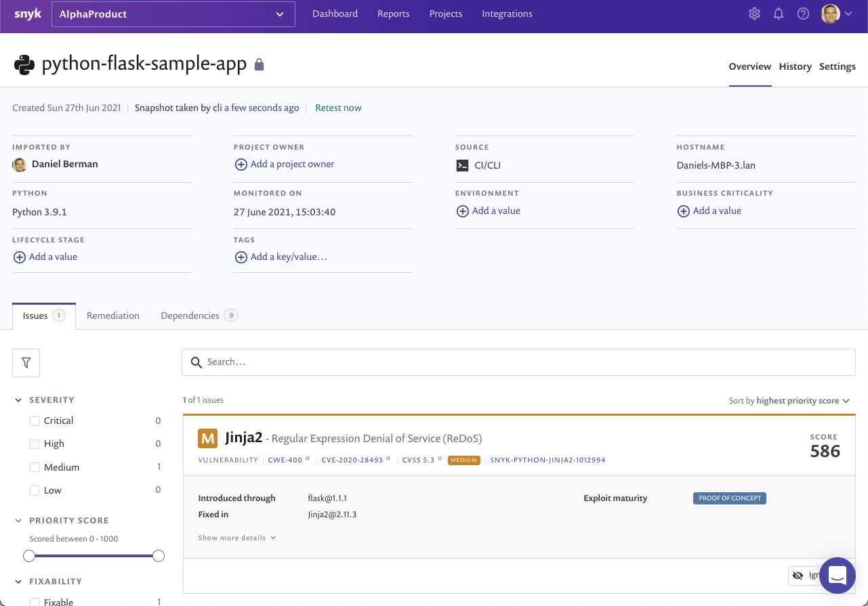Open Projects in top navigation
This screenshot has width=868, height=606.
pyautogui.click(x=446, y=14)
